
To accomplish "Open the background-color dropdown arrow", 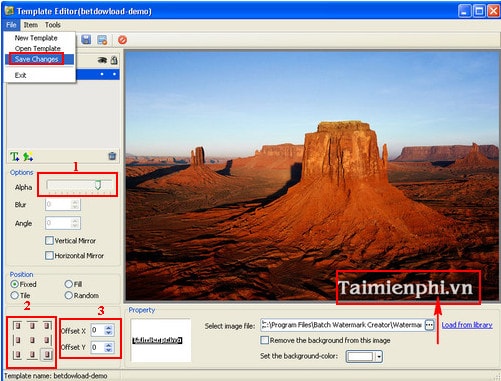I will pos(379,357).
